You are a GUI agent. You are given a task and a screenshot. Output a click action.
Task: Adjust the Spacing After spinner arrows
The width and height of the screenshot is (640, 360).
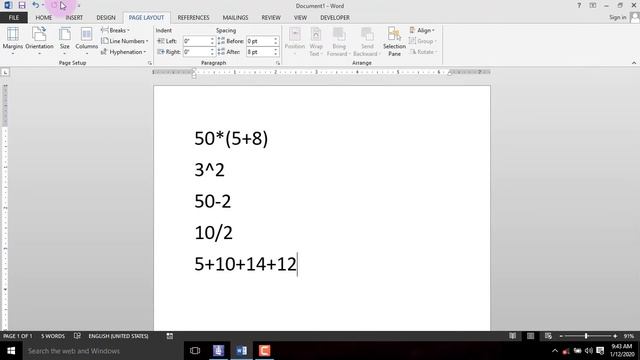point(276,52)
